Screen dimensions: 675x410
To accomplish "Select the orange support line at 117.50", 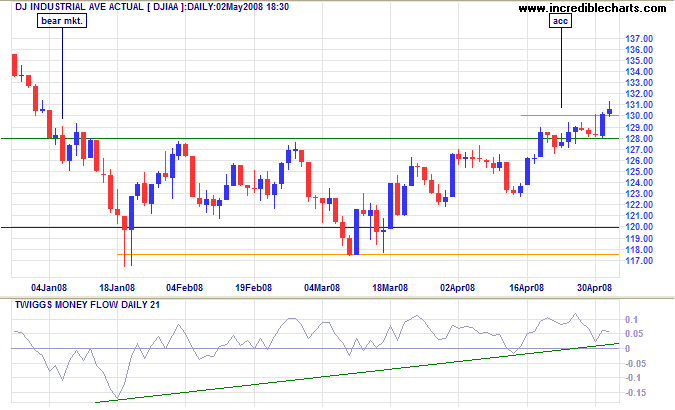I will pos(368,255).
